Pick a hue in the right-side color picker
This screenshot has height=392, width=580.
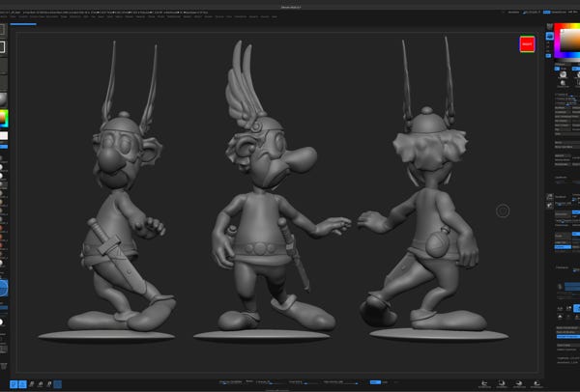pos(567,41)
